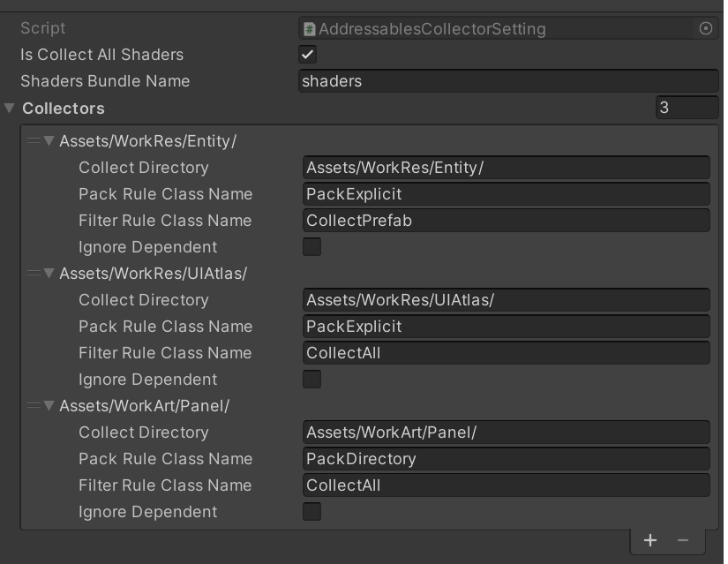This screenshot has width=728, height=564.
Task: Collapse the Collectors list foldout
Action: (x=10, y=109)
